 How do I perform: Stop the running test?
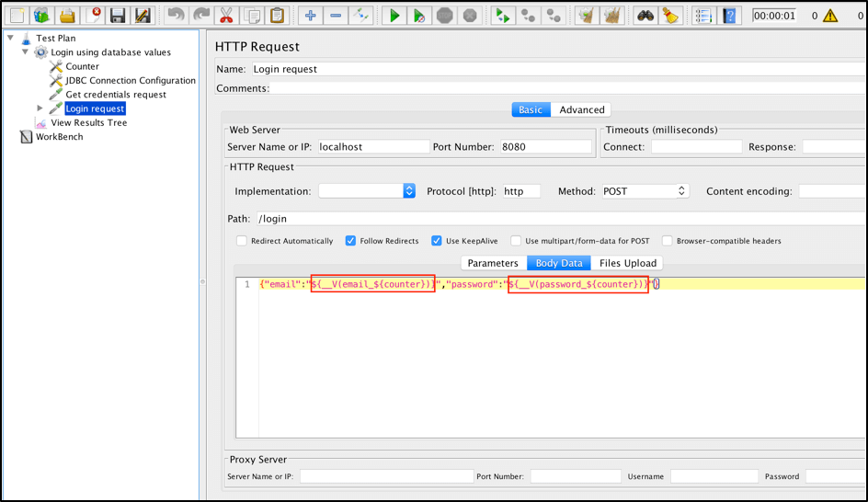[444, 15]
